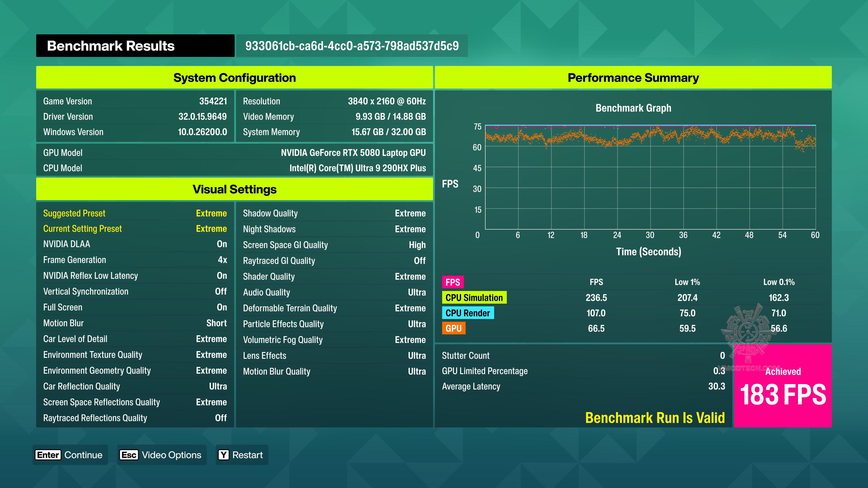
Task: Click Particle Effects Quality row
Action: 334,324
